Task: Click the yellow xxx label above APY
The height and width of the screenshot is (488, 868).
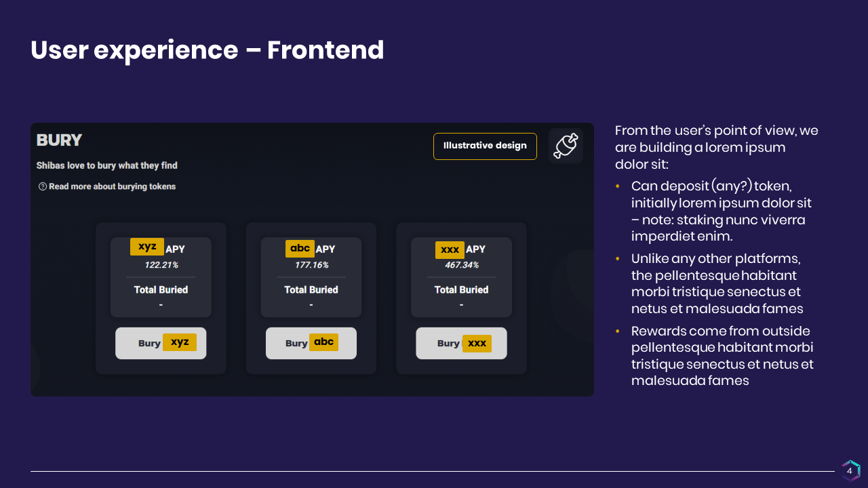Action: [x=450, y=250]
